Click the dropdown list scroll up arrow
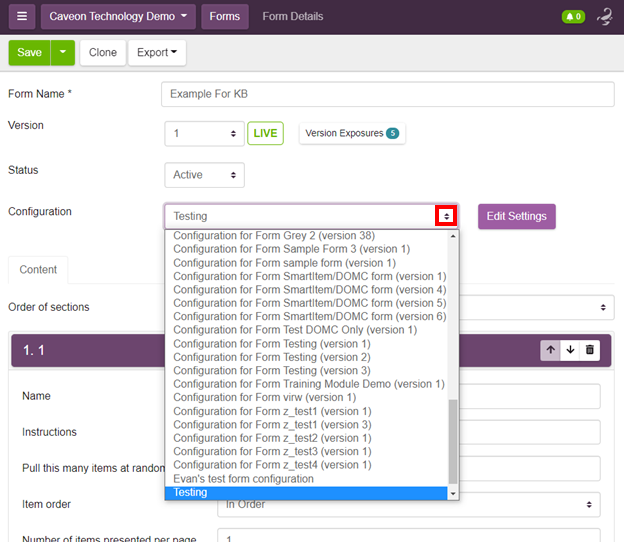Image resolution: width=624 pixels, height=542 pixels. click(453, 236)
